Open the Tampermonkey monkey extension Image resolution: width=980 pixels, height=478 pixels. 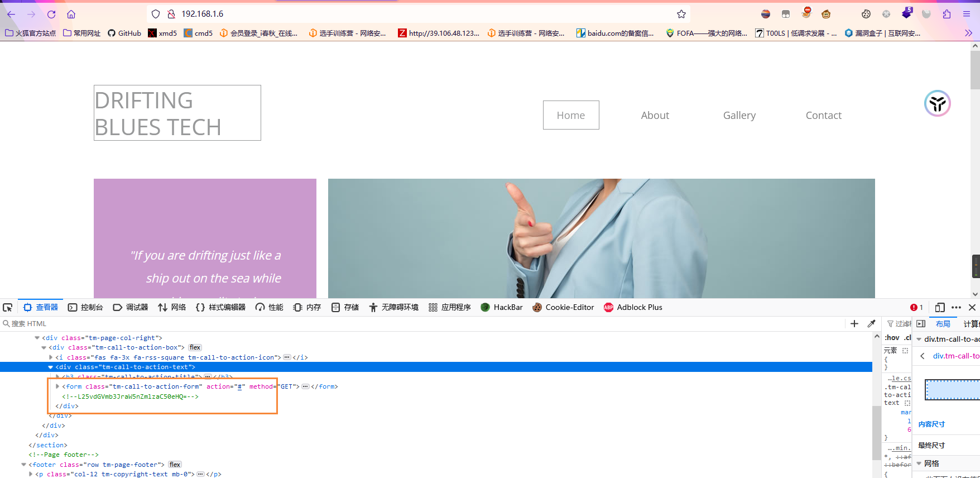(x=826, y=14)
